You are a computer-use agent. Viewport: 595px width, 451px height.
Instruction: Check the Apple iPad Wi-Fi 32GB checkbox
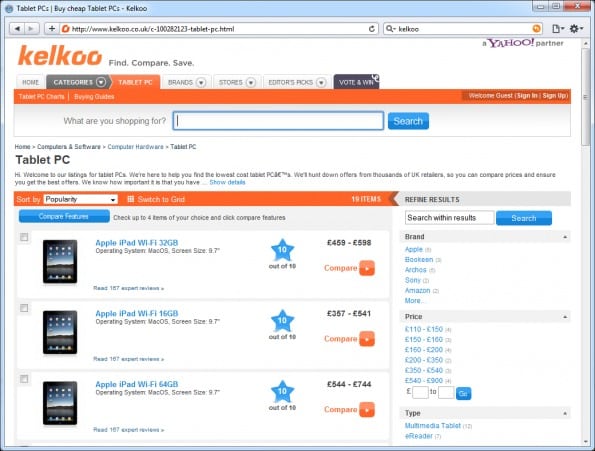pyautogui.click(x=24, y=237)
